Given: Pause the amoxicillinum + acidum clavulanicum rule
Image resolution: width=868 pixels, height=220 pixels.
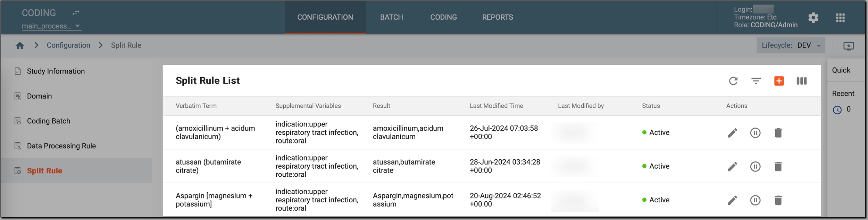Looking at the screenshot, I should click(x=755, y=133).
